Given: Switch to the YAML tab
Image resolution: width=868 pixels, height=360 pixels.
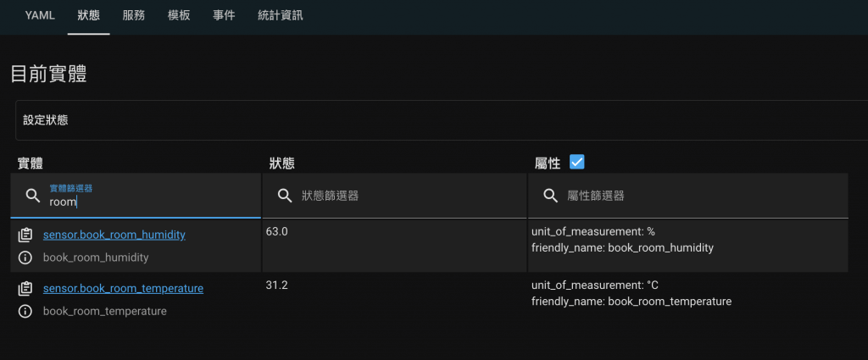Looking at the screenshot, I should point(40,15).
